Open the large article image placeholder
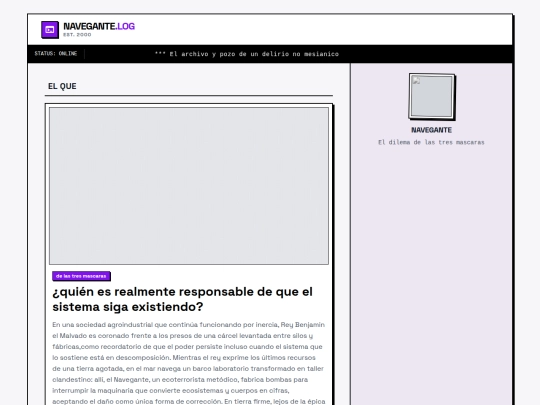Screen dimensions: 540x405 189,186
